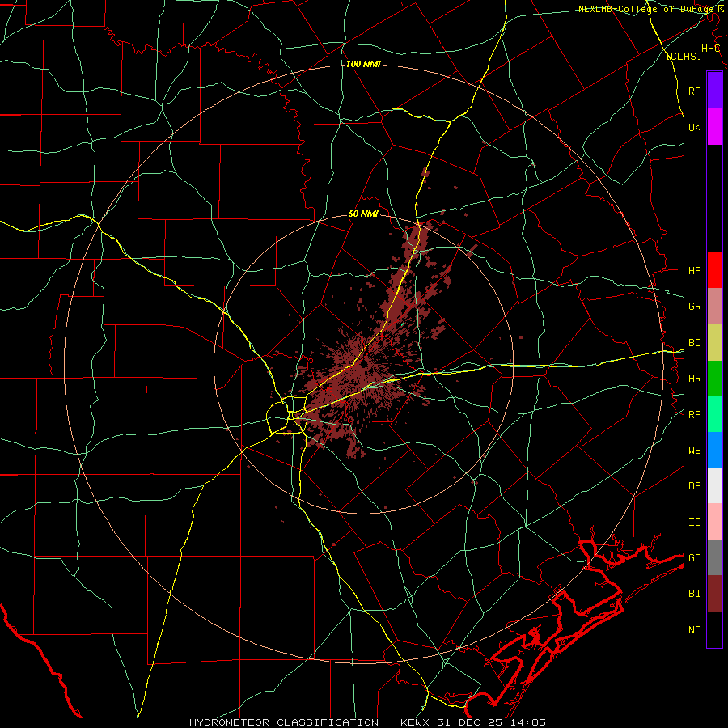Click the [CLAS] units label

[x=684, y=56]
